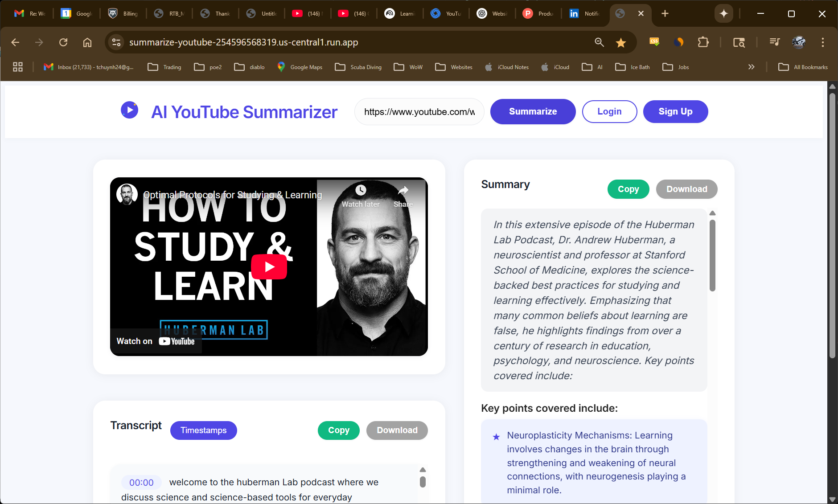Viewport: 838px width, 504px height.
Task: Expand the Ice Bath bookmarks folder
Action: point(633,67)
